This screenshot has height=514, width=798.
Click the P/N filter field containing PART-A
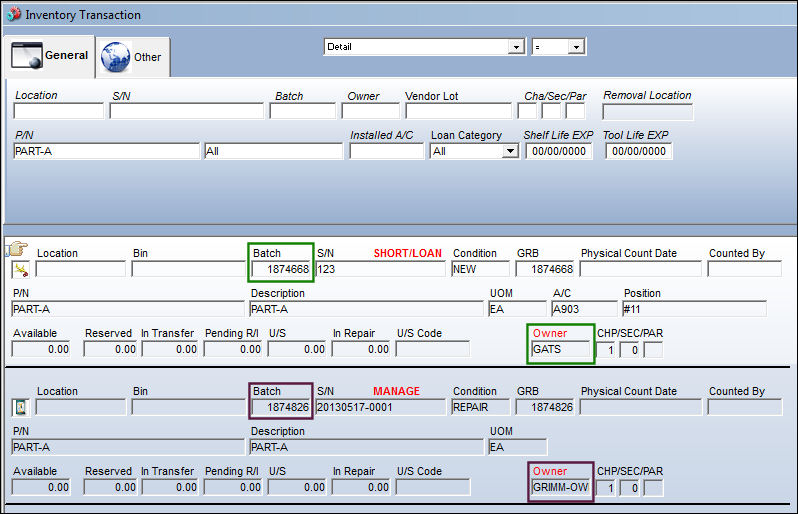[106, 151]
